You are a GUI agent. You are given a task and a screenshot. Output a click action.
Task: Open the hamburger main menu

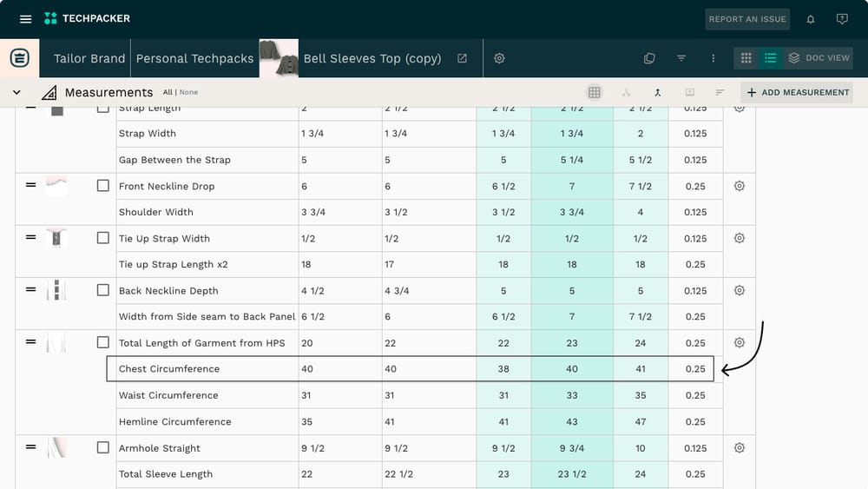25,19
